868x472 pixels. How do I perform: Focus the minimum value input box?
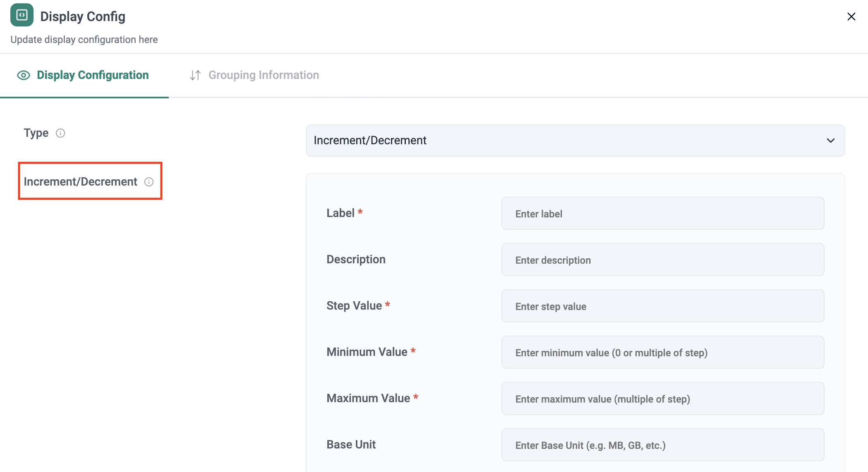tap(662, 353)
